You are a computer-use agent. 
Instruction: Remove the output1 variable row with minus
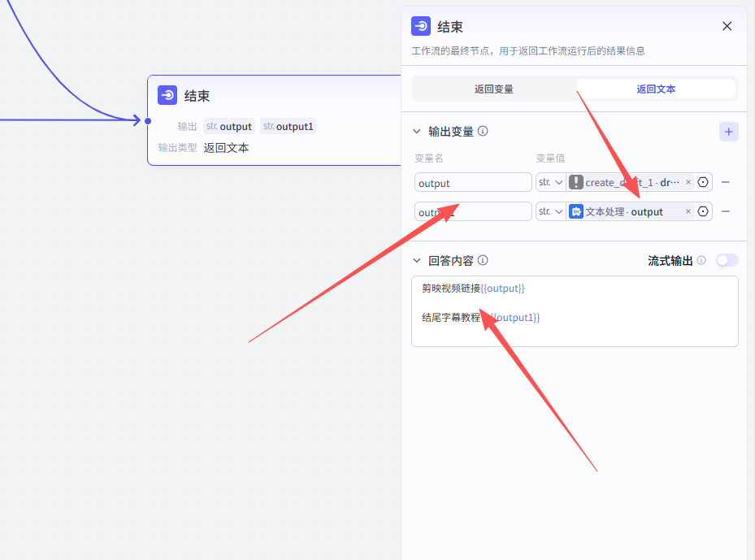[726, 211]
